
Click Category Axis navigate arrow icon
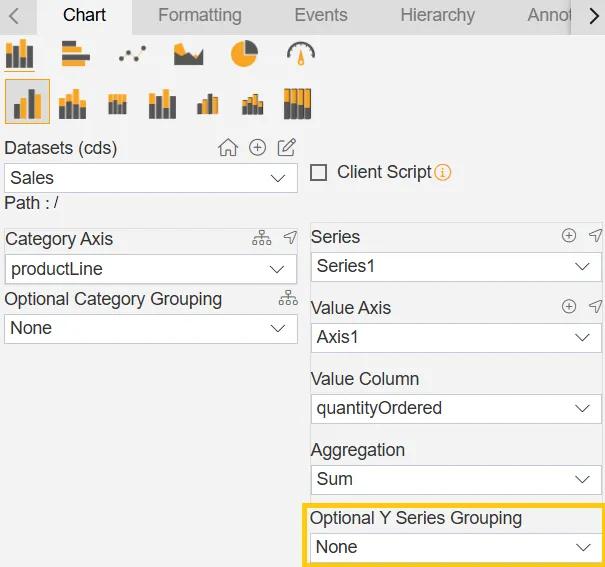point(290,238)
